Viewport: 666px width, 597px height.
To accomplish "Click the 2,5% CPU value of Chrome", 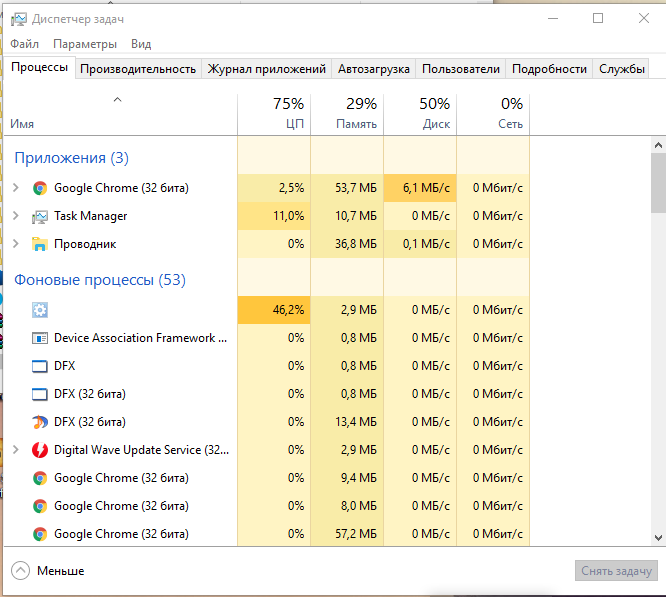I will (291, 188).
